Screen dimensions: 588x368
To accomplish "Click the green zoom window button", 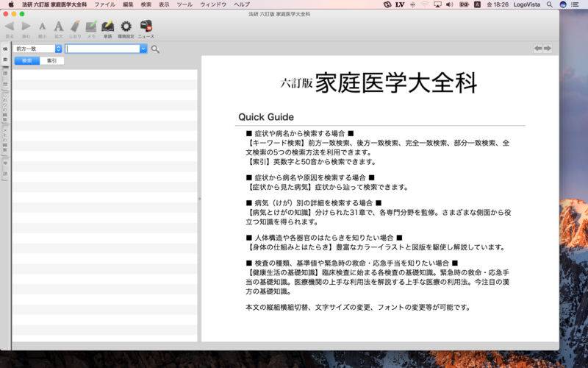I will pos(22,14).
